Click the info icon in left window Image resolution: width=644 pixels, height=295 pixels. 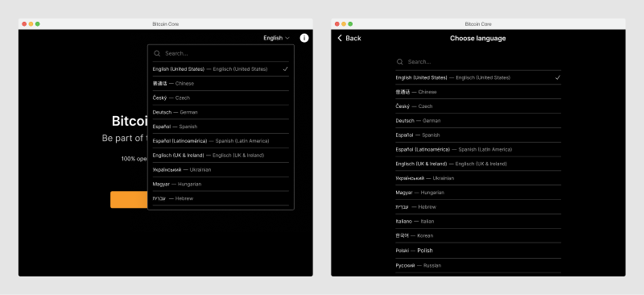[304, 38]
